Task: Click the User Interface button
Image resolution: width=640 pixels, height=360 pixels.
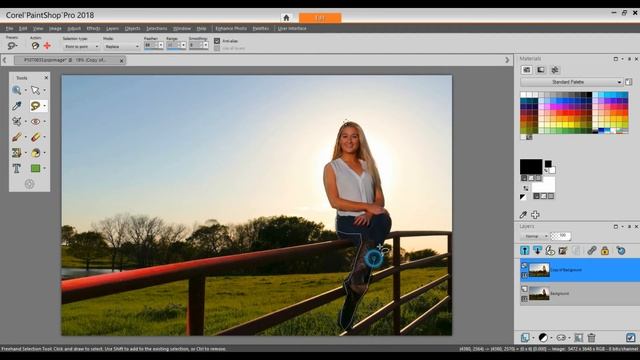Action: click(292, 29)
